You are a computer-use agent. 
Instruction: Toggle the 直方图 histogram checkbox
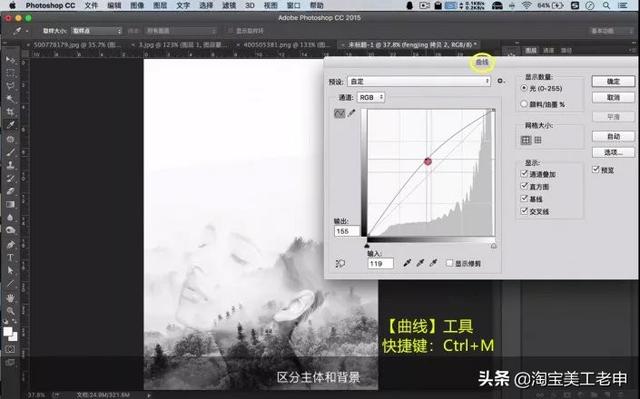pos(525,186)
